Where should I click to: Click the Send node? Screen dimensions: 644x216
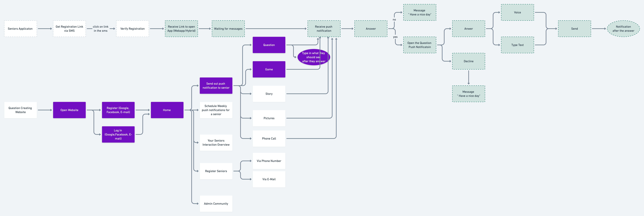pyautogui.click(x=574, y=29)
